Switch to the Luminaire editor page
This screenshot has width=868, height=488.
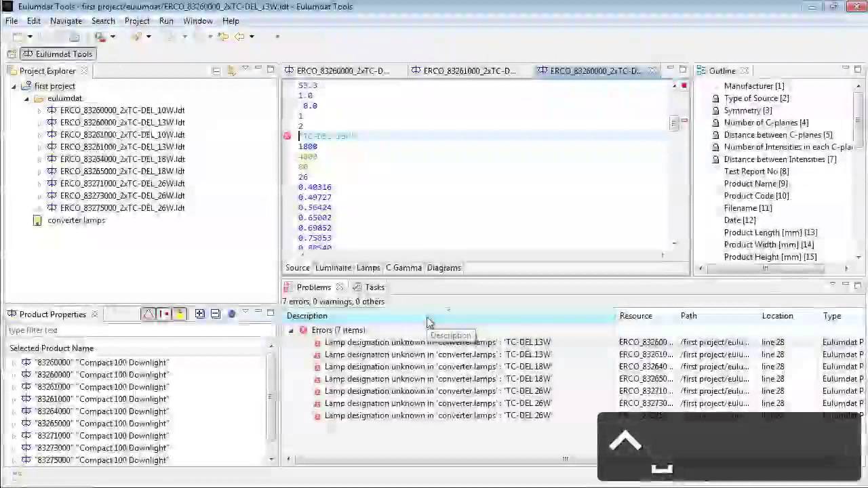[x=333, y=268]
